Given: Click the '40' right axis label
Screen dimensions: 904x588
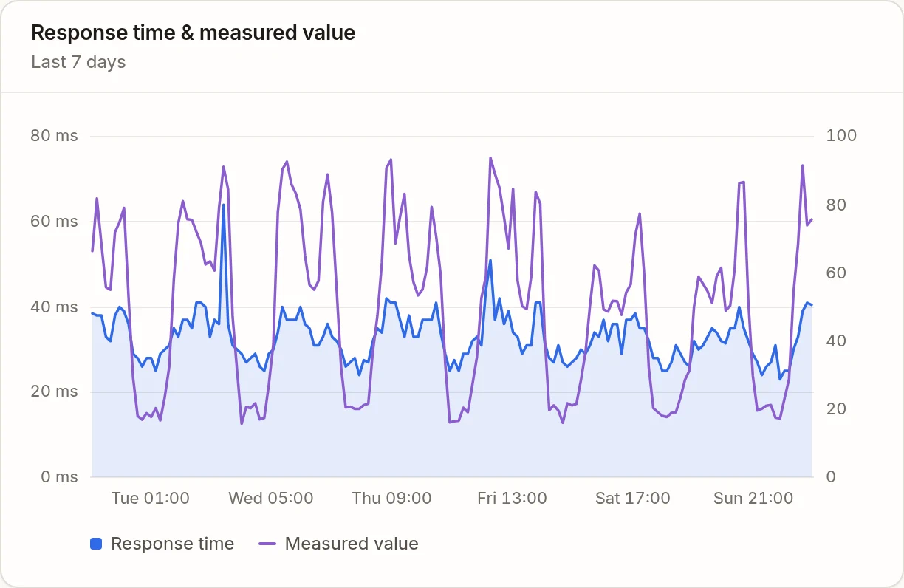Looking at the screenshot, I should click(838, 341).
